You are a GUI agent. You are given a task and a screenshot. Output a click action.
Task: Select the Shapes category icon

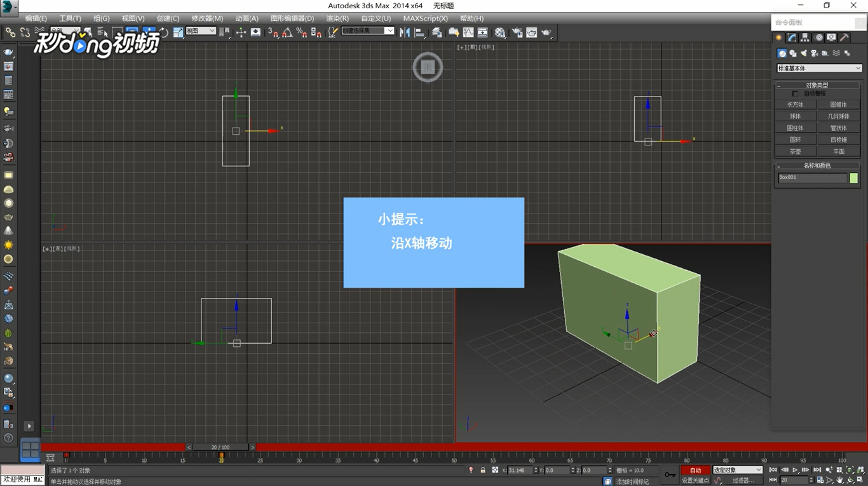[793, 53]
